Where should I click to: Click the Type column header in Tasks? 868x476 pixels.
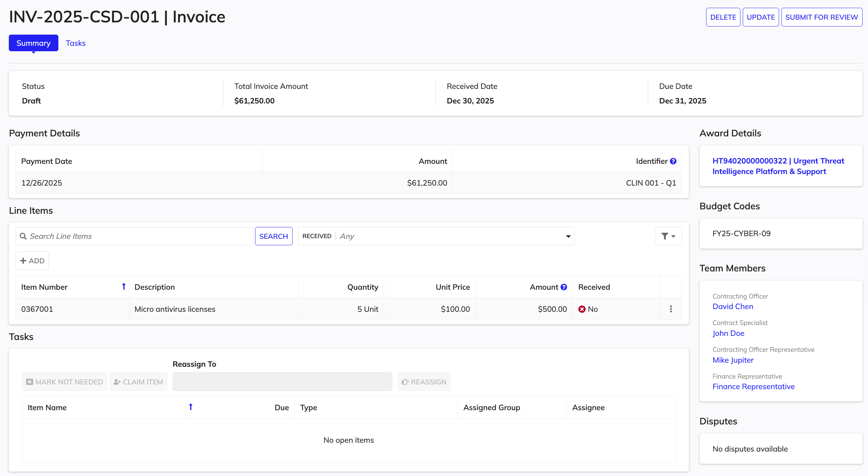coord(308,407)
